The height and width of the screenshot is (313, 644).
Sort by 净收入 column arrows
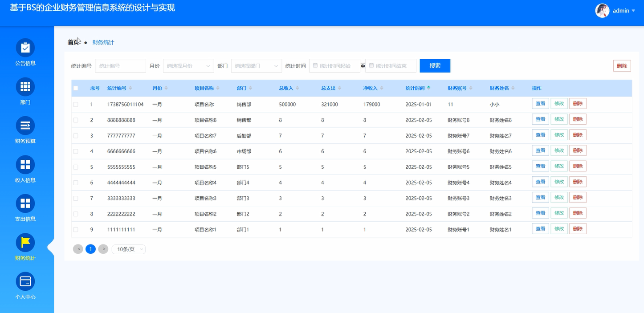pyautogui.click(x=382, y=88)
